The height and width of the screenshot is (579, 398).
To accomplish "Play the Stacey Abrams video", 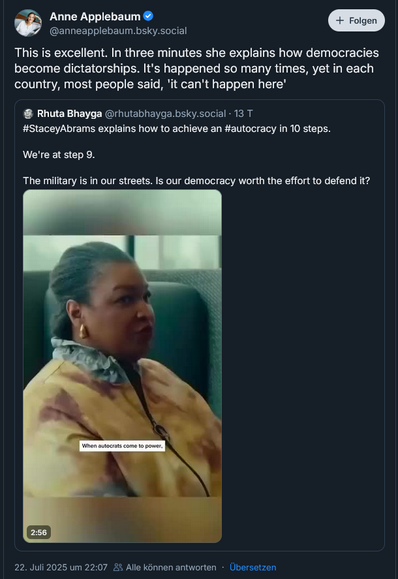I will (123, 366).
